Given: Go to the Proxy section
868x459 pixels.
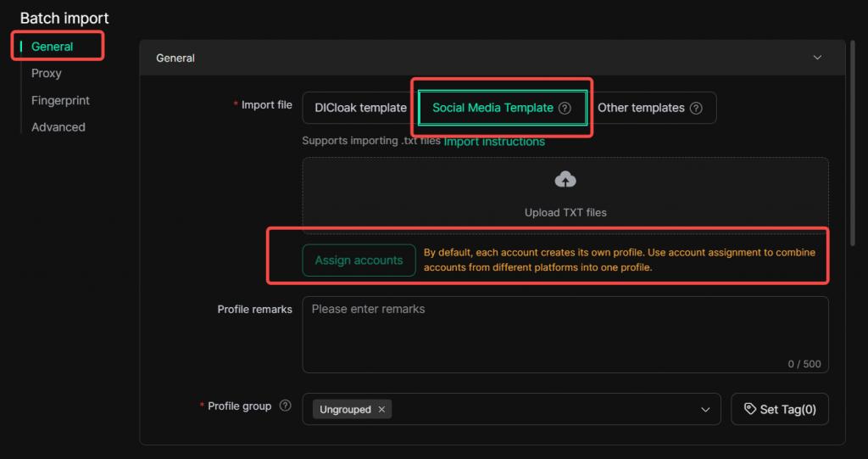Looking at the screenshot, I should [x=47, y=73].
